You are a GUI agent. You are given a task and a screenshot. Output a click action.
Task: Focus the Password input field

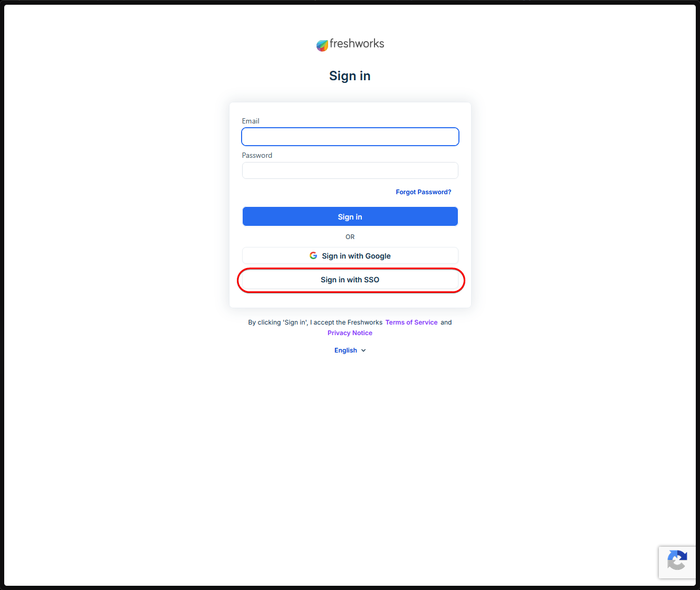point(350,170)
